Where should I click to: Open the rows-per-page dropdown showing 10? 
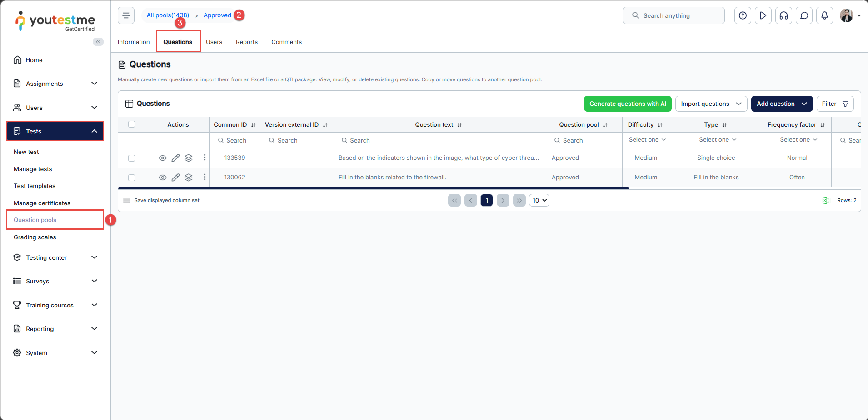click(x=539, y=200)
